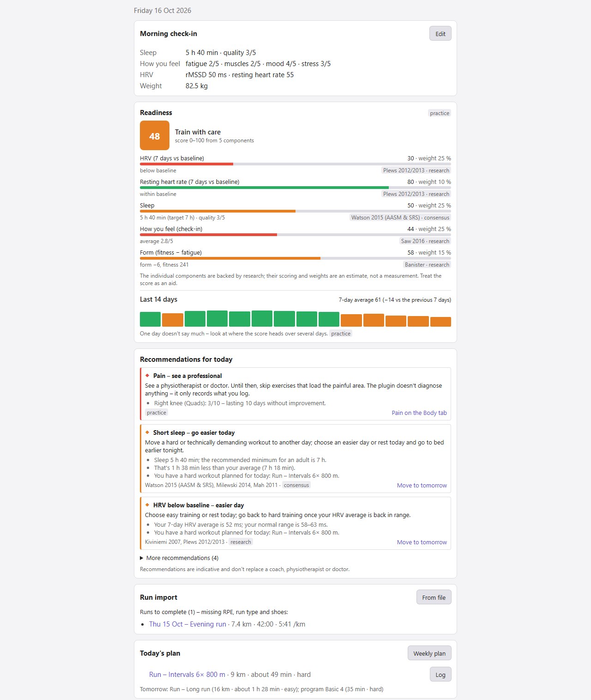Viewport: 591px width, 700px height.
Task: Click the last orange bar in Last 14 days
Action: tap(440, 322)
